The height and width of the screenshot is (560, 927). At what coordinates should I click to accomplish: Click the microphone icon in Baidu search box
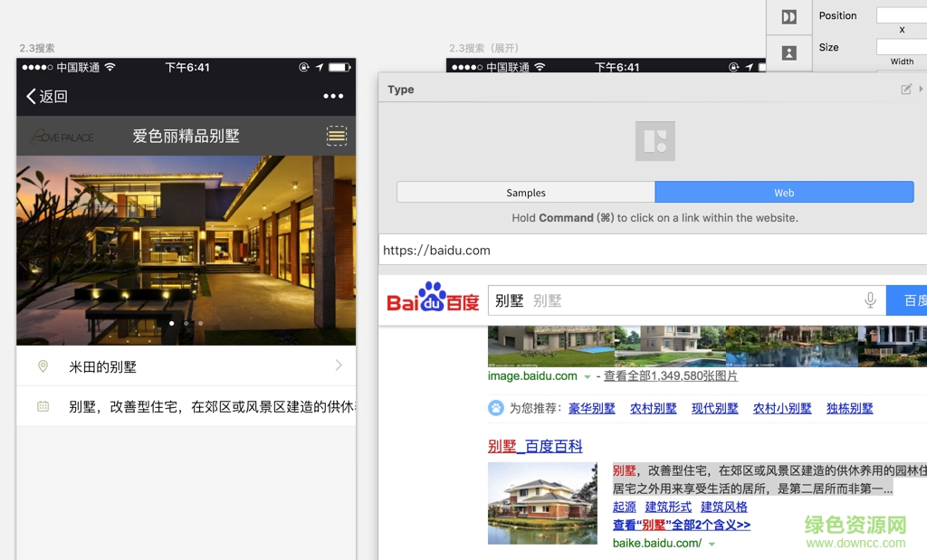(x=870, y=300)
